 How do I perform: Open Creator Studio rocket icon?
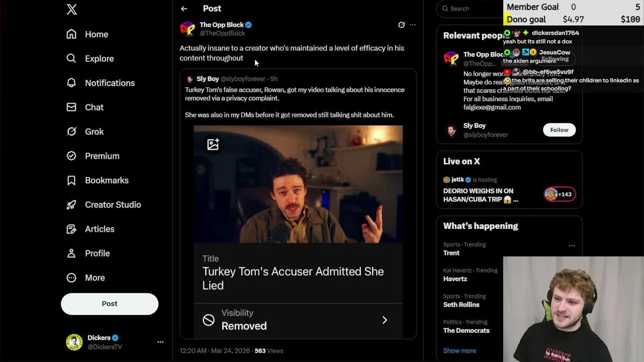click(x=71, y=205)
